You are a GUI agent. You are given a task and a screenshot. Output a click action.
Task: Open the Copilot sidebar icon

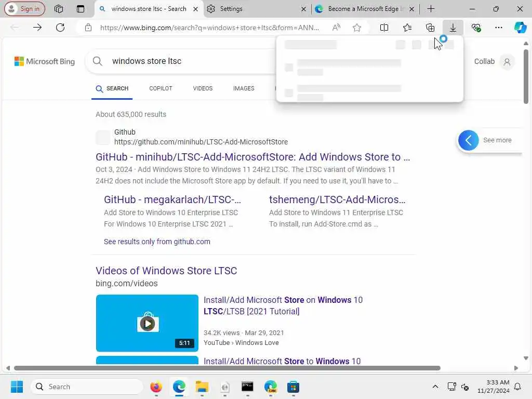(x=521, y=28)
